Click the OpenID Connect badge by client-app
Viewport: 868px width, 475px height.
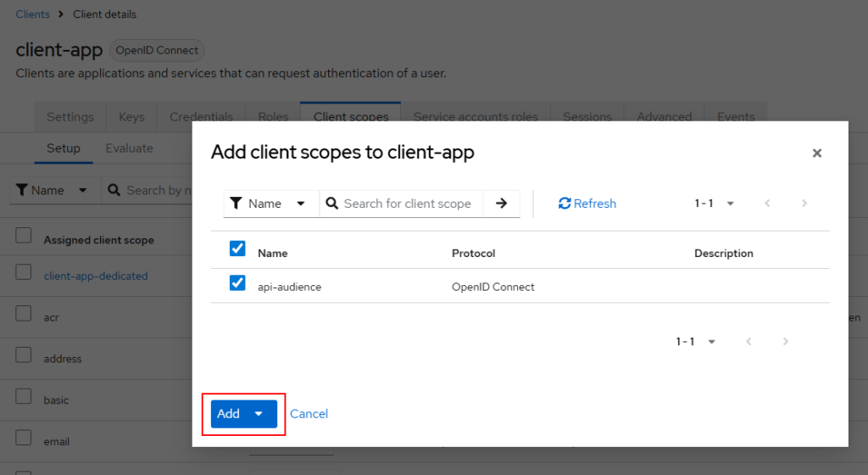tap(157, 50)
